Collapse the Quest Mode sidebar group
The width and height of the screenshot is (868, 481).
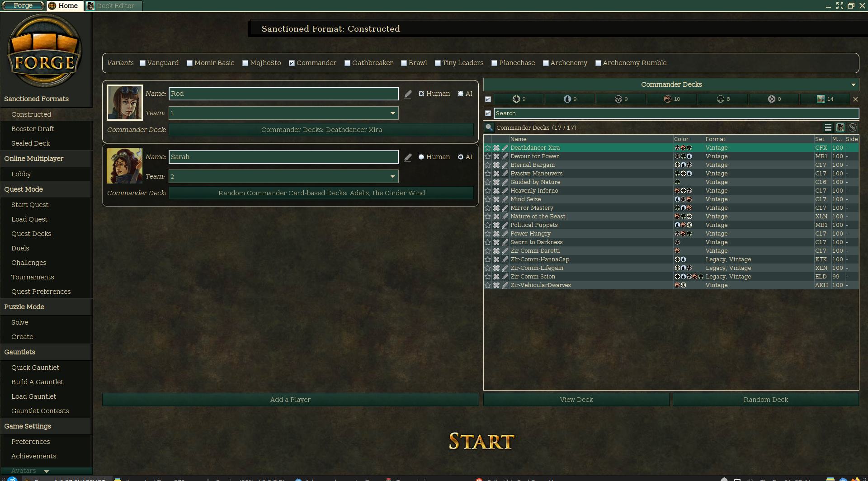47,189
